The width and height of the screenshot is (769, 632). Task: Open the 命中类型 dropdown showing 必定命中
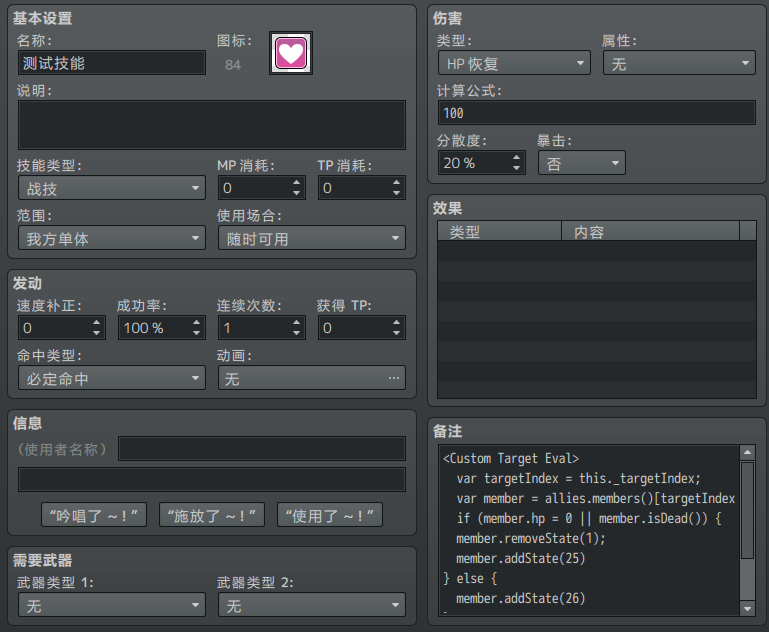tap(112, 378)
